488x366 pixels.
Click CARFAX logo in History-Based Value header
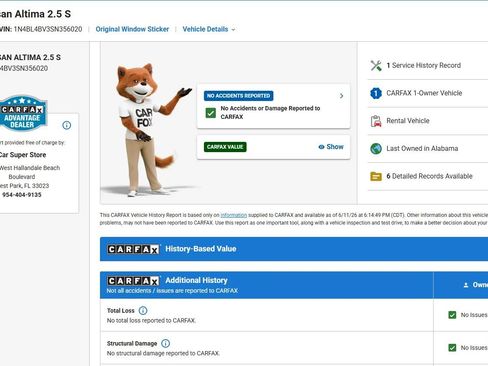click(x=133, y=249)
